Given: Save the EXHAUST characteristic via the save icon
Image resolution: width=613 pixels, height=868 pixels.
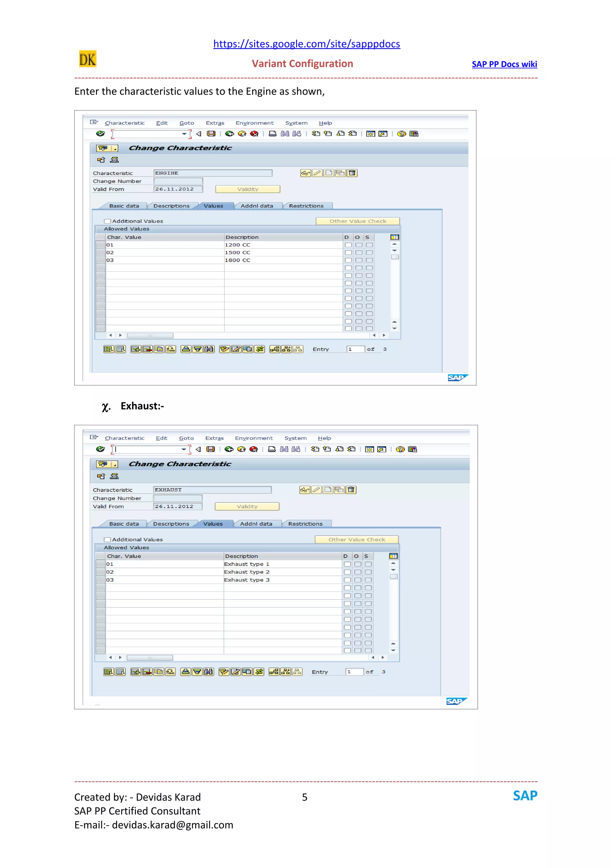Looking at the screenshot, I should (x=211, y=449).
